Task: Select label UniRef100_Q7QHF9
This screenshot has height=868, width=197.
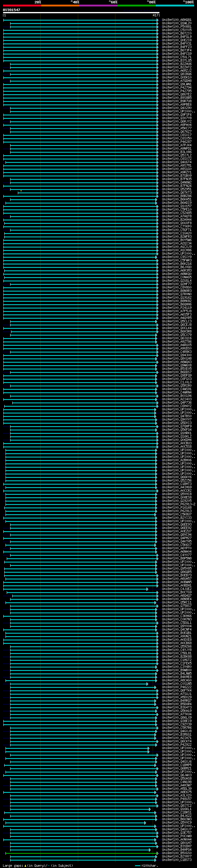Action: click(x=176, y=426)
